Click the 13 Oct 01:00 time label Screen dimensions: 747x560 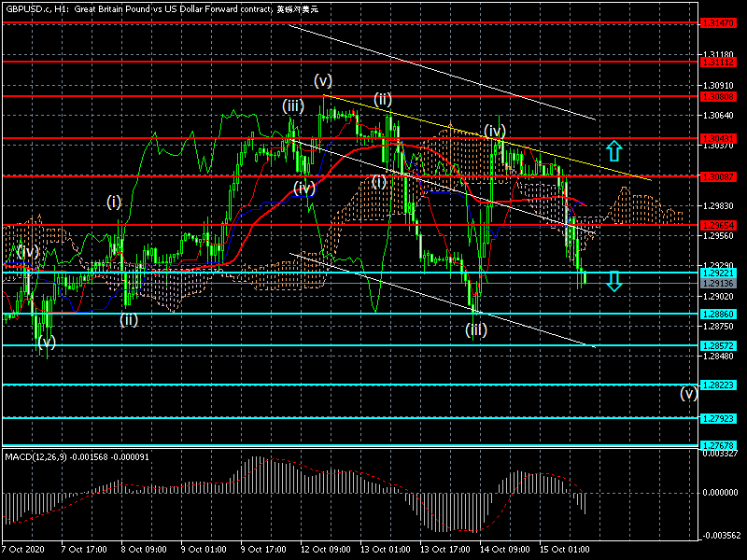385,549
